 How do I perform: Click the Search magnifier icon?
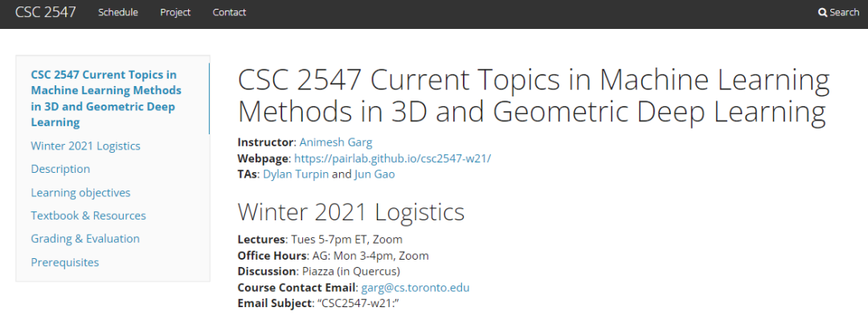(822, 12)
